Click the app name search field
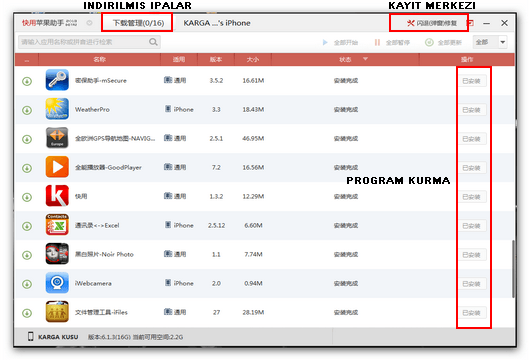The width and height of the screenshot is (530, 360). pyautogui.click(x=89, y=42)
